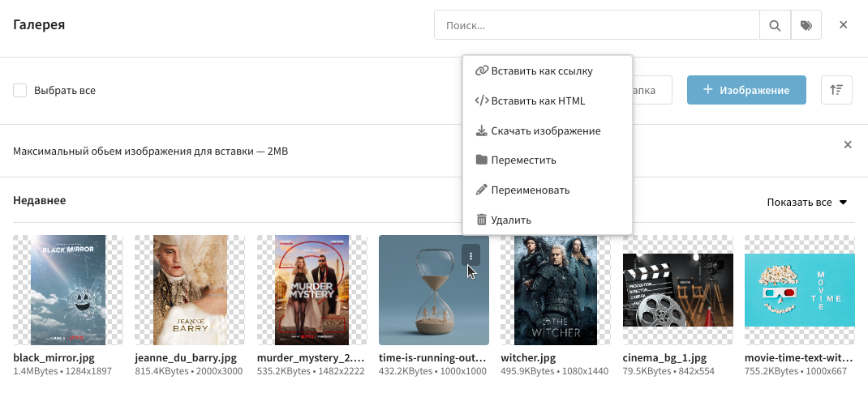Select the jeanne_du_barry.jpg thumbnail

click(190, 290)
